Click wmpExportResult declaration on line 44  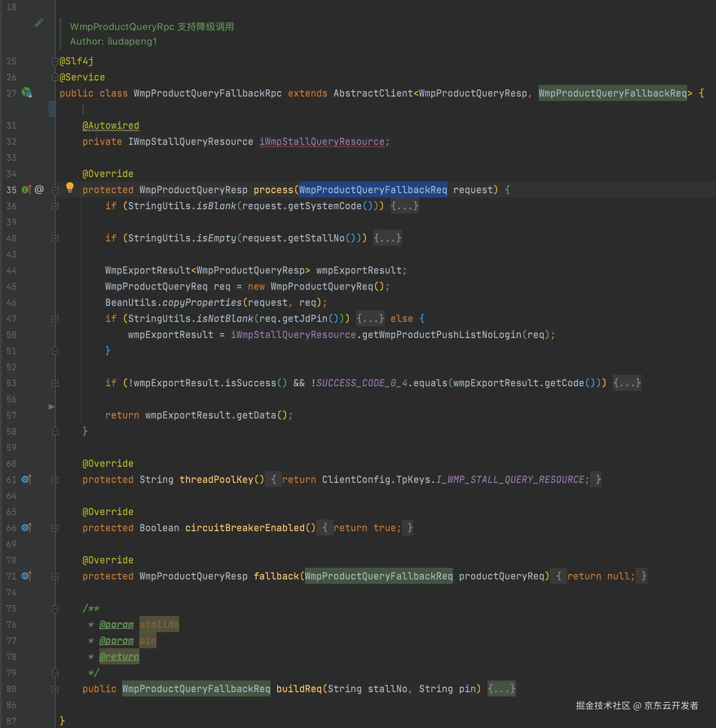click(x=359, y=270)
